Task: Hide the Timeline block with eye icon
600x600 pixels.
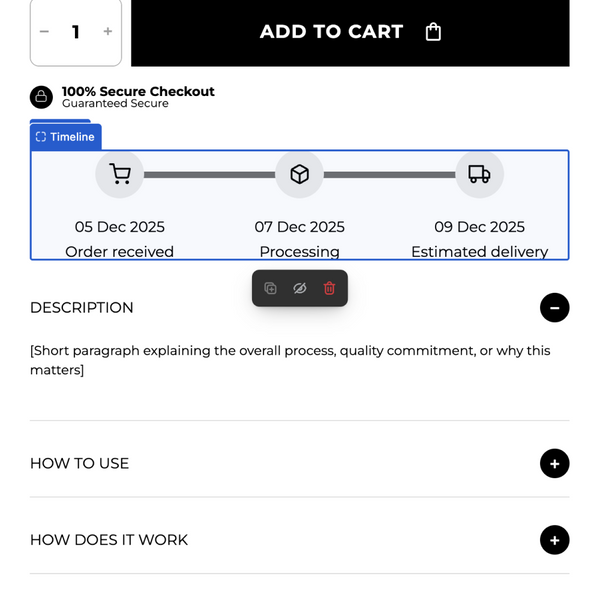Action: tap(299, 288)
